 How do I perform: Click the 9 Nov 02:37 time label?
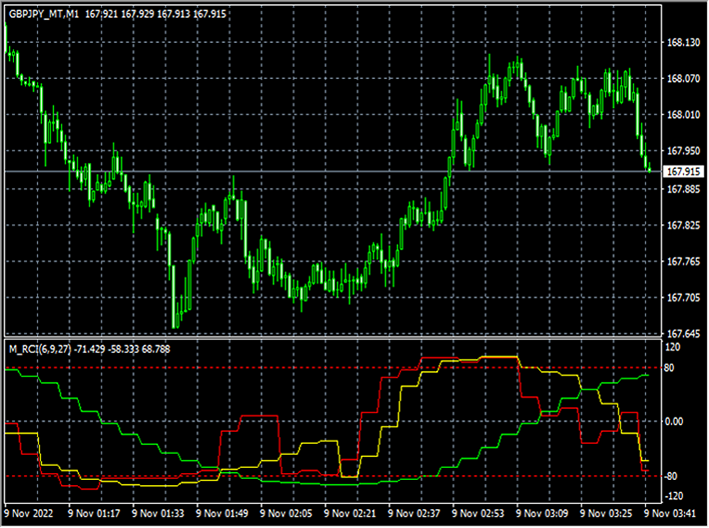(x=414, y=514)
